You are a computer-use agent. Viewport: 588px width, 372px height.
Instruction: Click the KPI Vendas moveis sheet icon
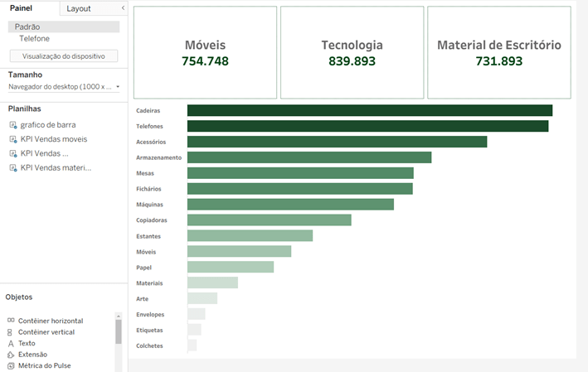[13, 139]
